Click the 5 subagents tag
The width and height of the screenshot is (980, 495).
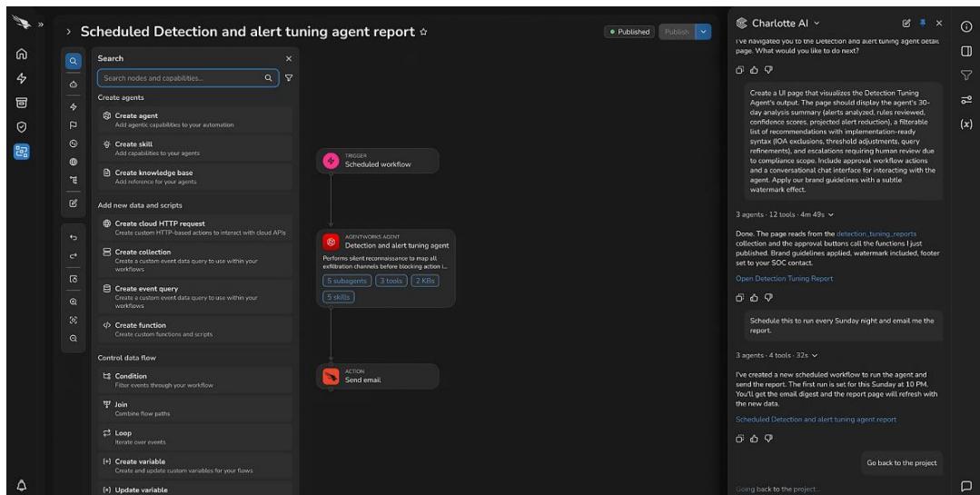[347, 281]
